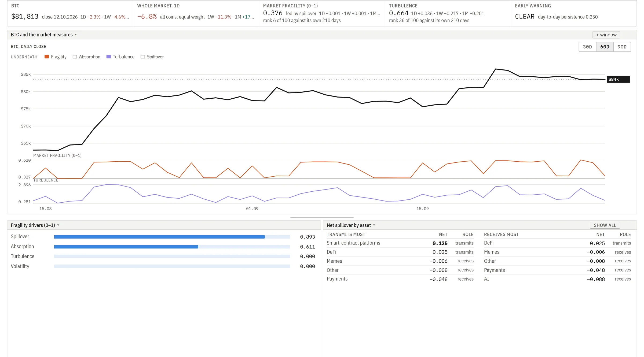Click the Early Warning CLEAR status
The image size is (644, 357).
click(525, 17)
